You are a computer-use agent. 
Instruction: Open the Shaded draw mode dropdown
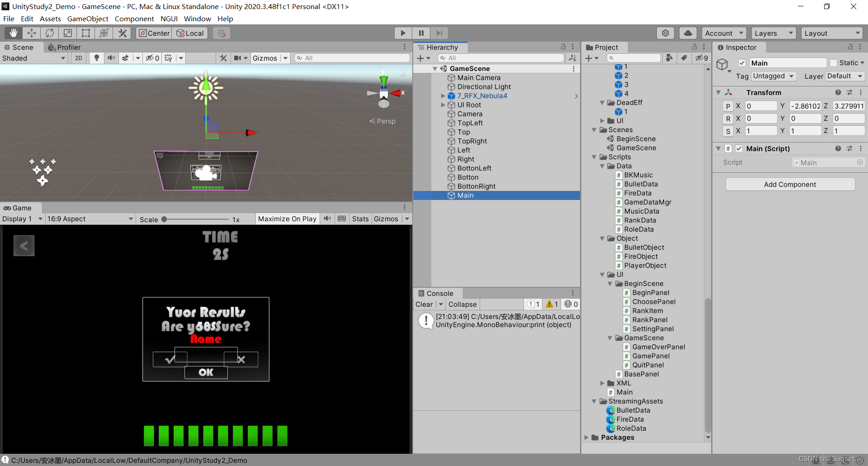[34, 58]
